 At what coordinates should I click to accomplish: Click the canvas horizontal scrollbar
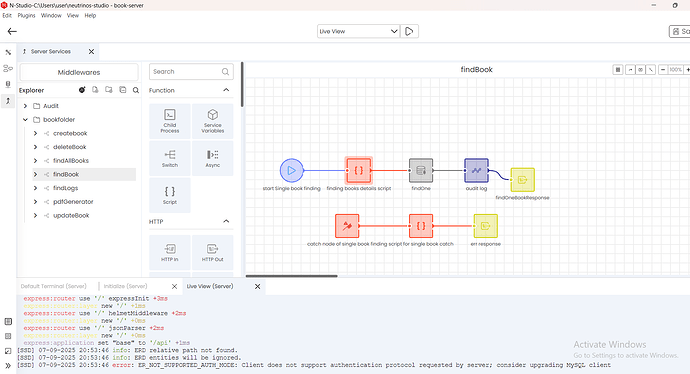[x=291, y=276]
